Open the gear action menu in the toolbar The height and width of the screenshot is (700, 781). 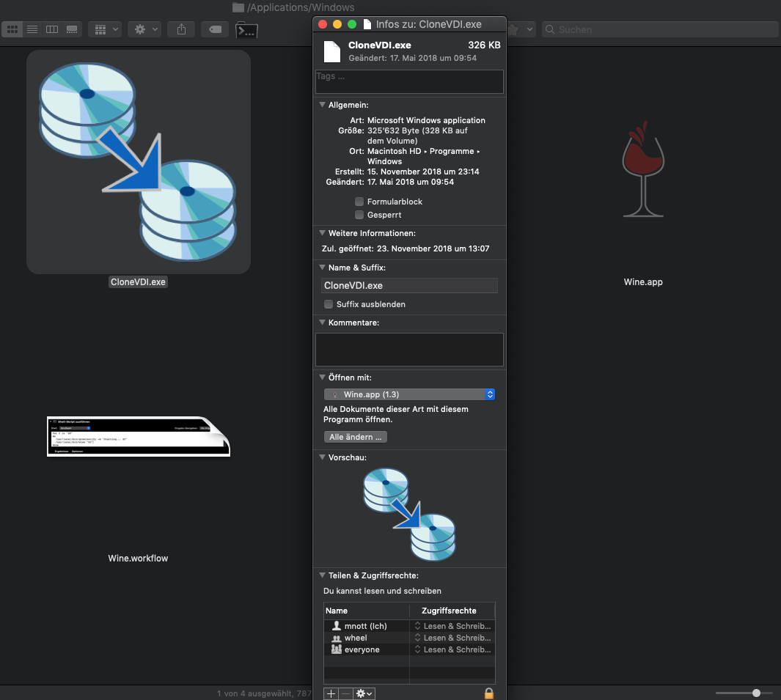pos(144,29)
